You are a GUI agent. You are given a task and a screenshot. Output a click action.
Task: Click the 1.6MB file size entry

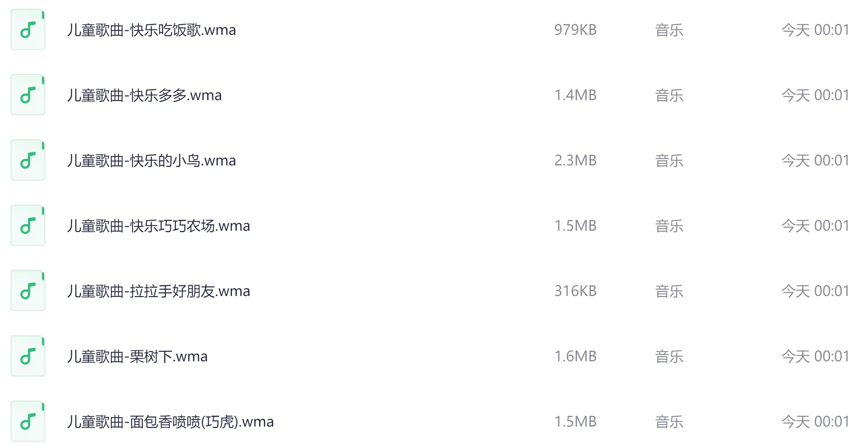tap(575, 357)
